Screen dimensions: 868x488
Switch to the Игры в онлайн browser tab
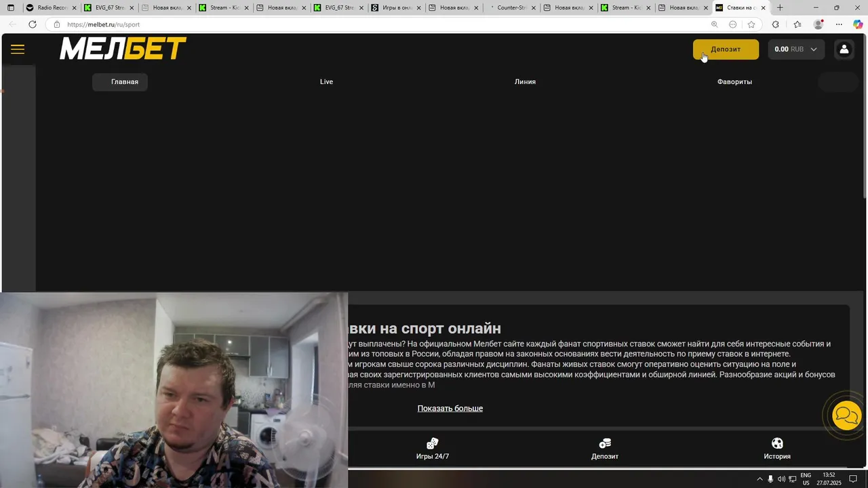[x=396, y=7]
